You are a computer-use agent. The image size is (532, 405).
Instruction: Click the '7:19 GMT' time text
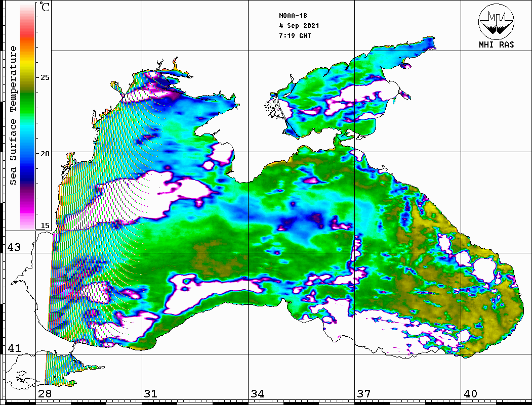click(x=295, y=35)
